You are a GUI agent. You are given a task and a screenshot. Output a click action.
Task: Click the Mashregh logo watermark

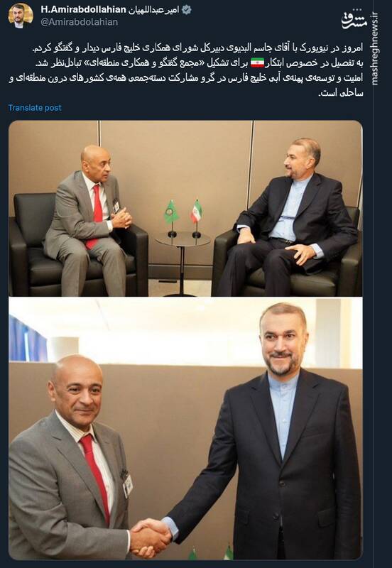353,22
